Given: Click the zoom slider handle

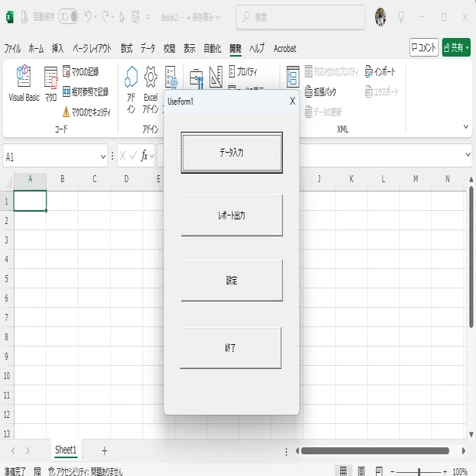Looking at the screenshot, I should tap(419, 471).
